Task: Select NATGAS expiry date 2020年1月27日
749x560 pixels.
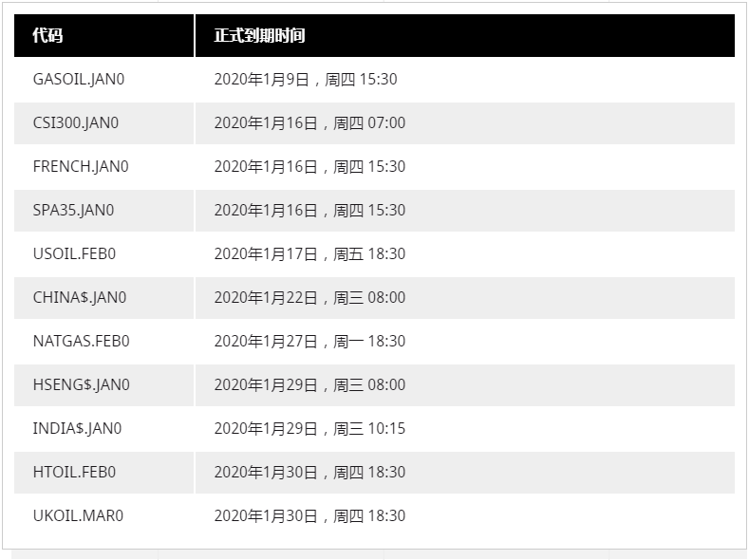Action: click(266, 342)
